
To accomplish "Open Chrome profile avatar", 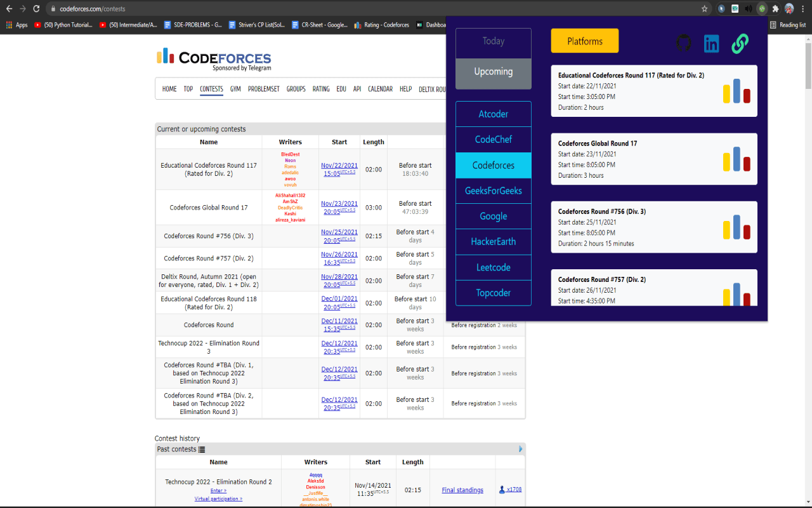I will (x=789, y=9).
